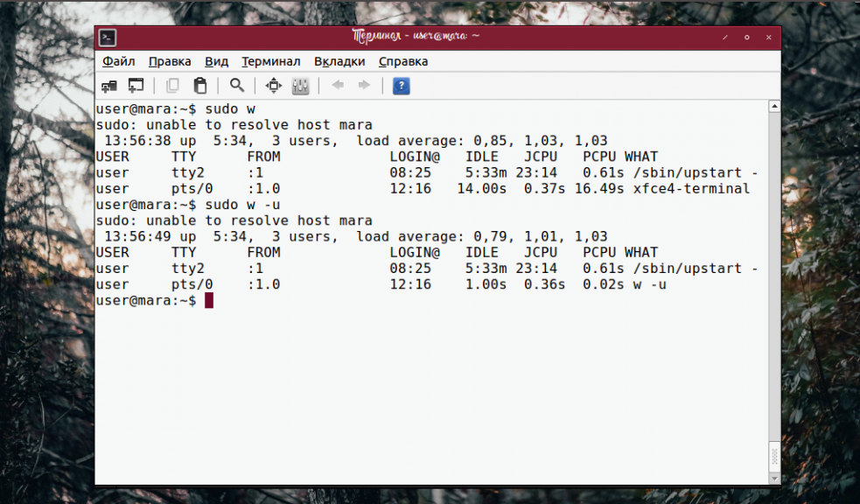Click the scrollbar up arrow
Viewport: 860px width, 504px height.
774,106
